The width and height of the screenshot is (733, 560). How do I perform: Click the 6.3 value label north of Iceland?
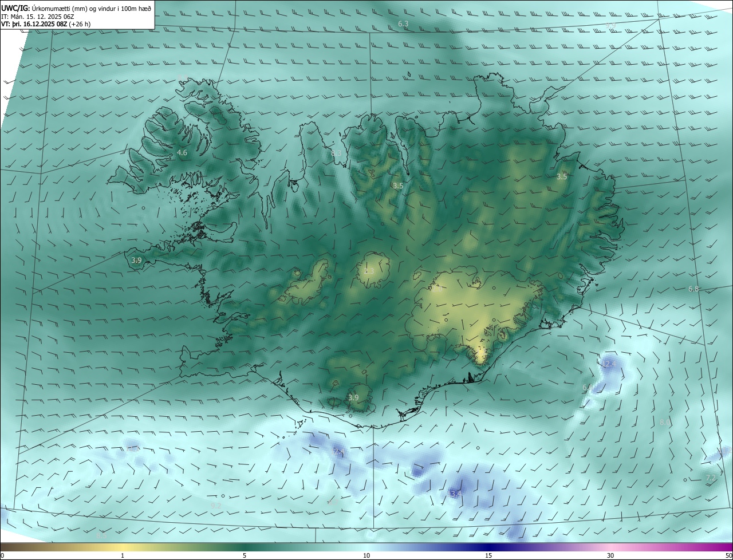click(x=403, y=23)
